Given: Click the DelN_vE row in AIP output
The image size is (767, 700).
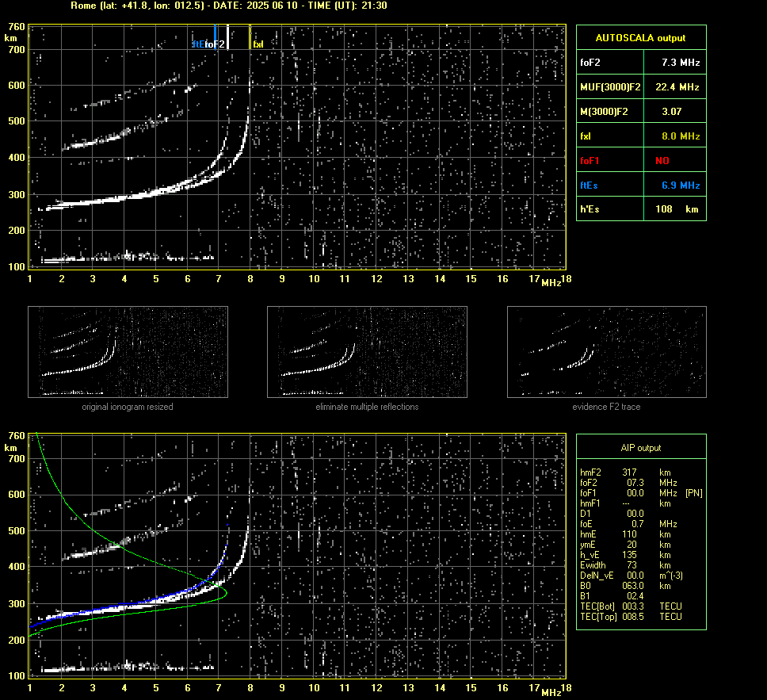Looking at the screenshot, I should click(632, 576).
